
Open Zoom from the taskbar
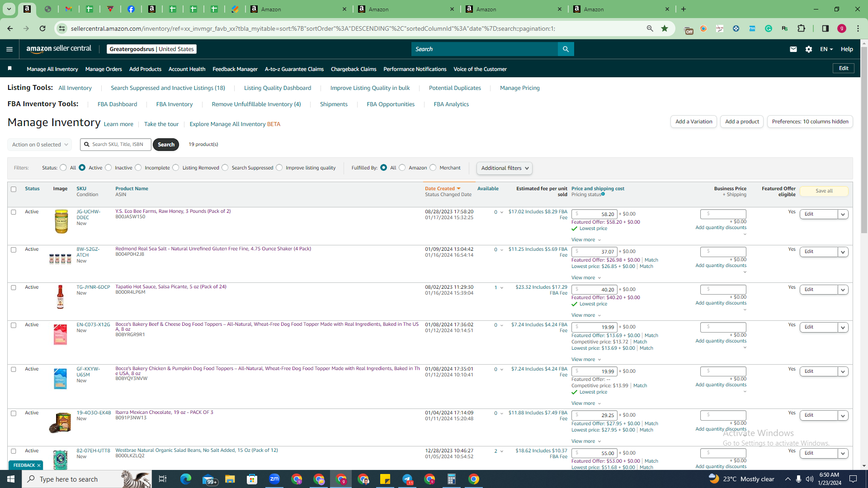274,479
